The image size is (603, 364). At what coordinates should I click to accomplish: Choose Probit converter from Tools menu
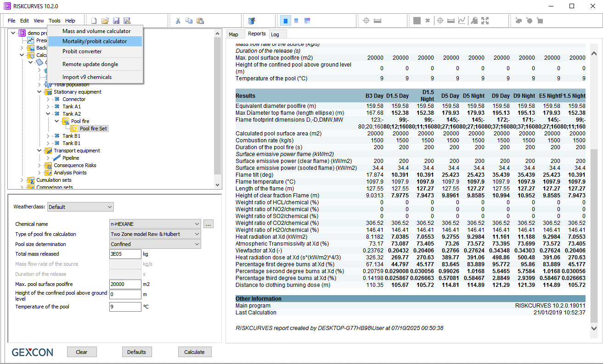click(x=82, y=51)
